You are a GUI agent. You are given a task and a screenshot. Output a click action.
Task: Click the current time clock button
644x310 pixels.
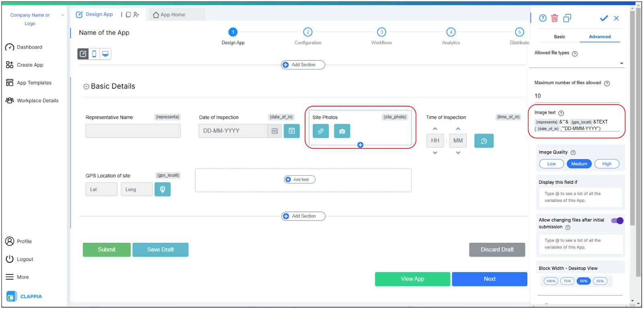(484, 141)
